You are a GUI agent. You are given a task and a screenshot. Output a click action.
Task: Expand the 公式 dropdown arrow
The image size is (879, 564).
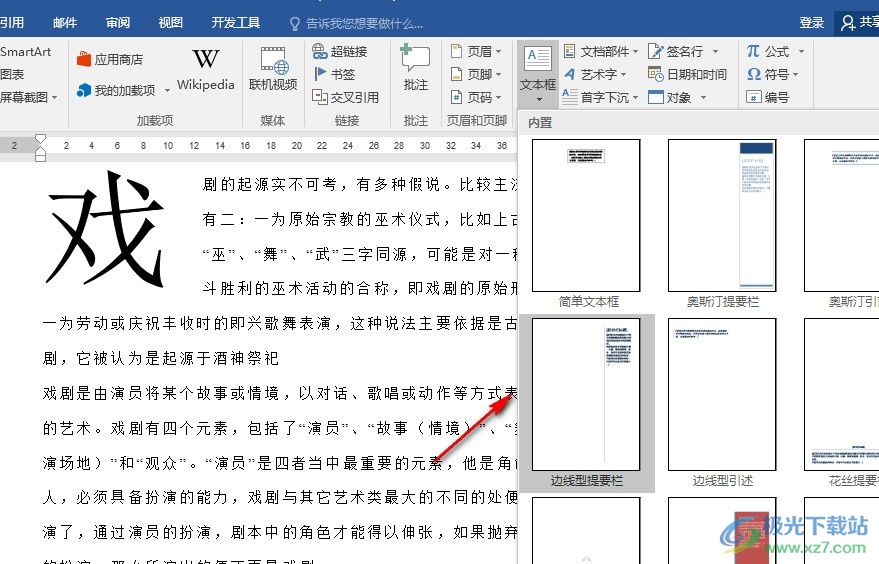click(x=801, y=52)
